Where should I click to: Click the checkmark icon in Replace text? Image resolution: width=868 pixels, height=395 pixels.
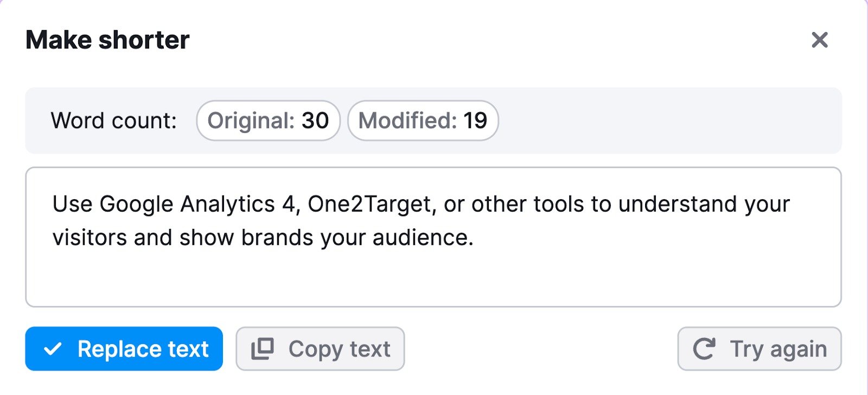click(x=53, y=349)
